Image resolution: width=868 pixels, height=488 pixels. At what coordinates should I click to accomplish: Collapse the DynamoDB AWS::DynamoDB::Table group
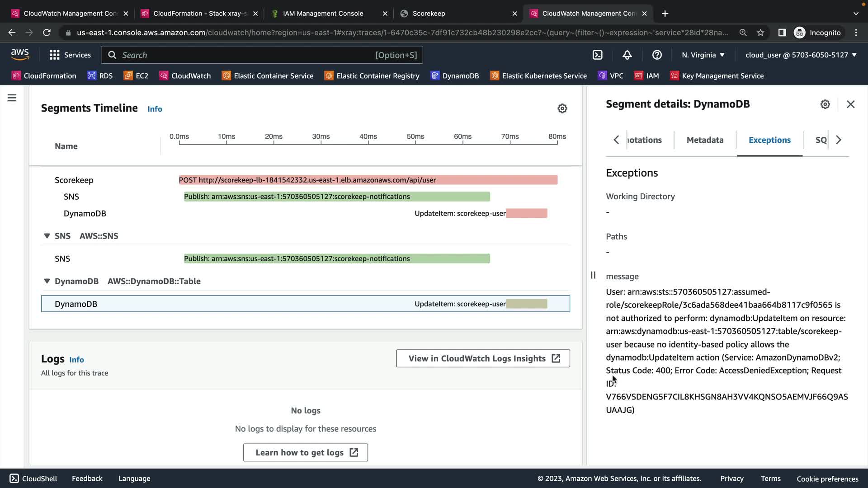[x=47, y=281]
